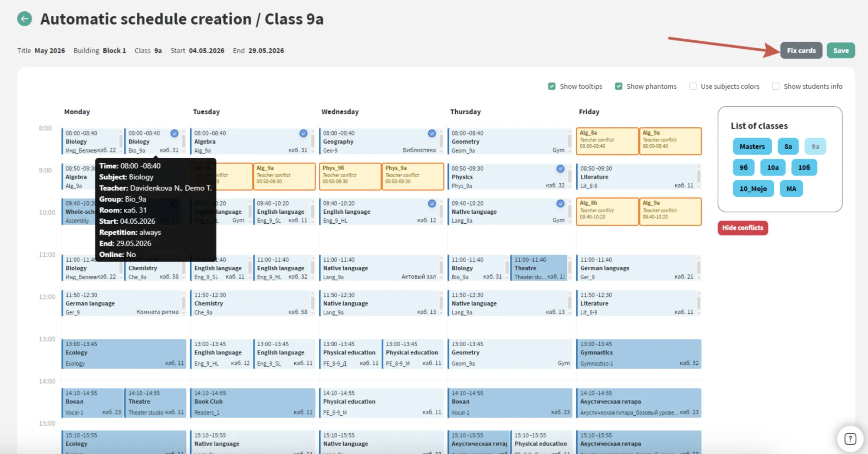
Task: Select Friday Literature 08:50 card
Action: coord(638,177)
